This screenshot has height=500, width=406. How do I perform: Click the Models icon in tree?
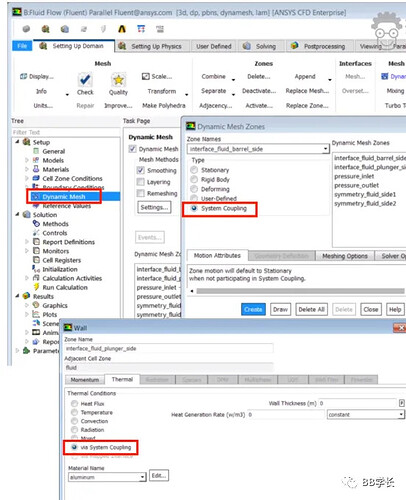[36, 160]
